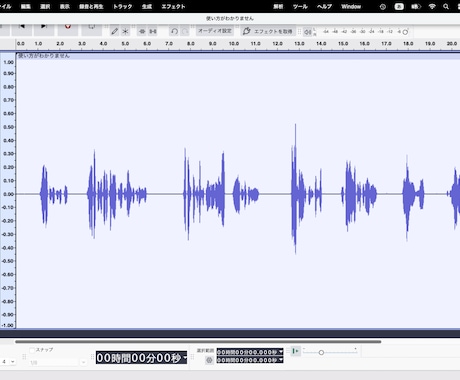Screen dimensions: 460x380
Task: Click the -0.50 label on vertical scale
Action: pos(8,261)
